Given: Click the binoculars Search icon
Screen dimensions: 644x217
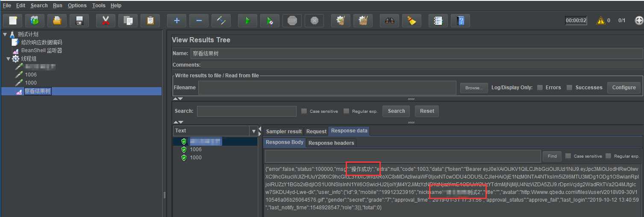Looking at the screenshot, I should click(389, 21).
